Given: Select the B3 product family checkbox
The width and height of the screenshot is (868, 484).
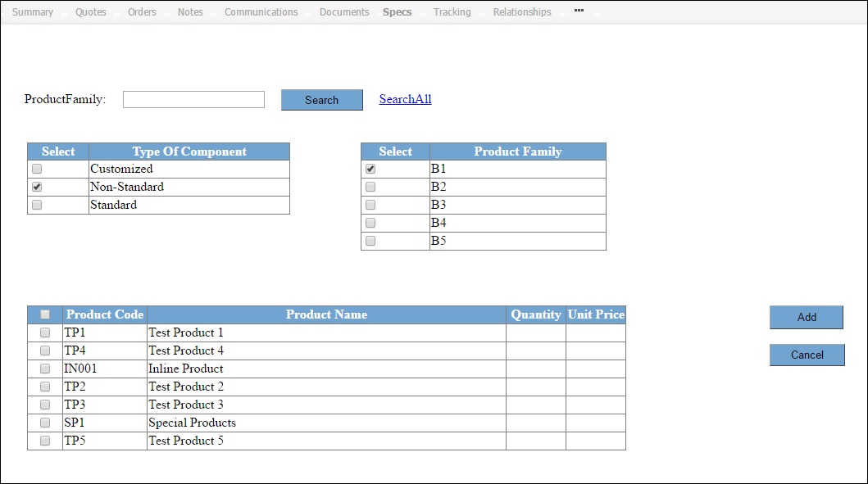Looking at the screenshot, I should click(370, 205).
